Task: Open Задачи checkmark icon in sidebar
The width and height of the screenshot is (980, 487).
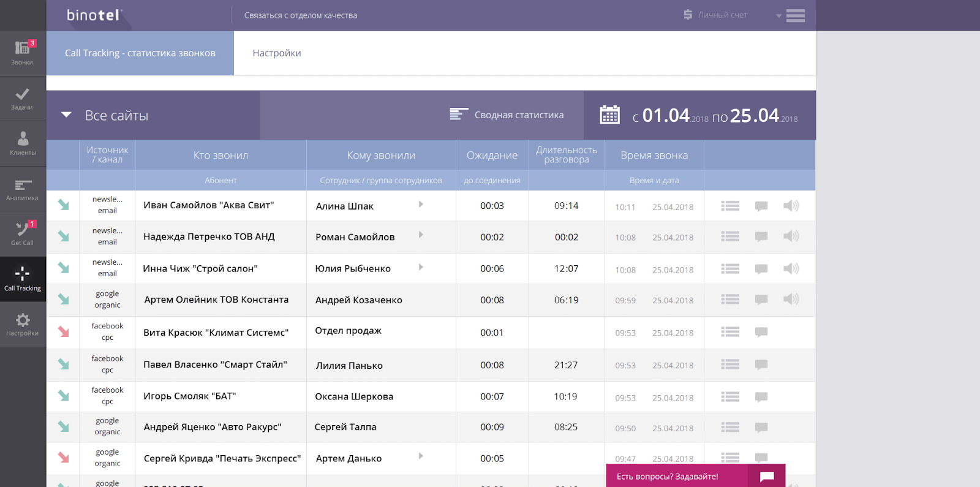Action: click(23, 94)
